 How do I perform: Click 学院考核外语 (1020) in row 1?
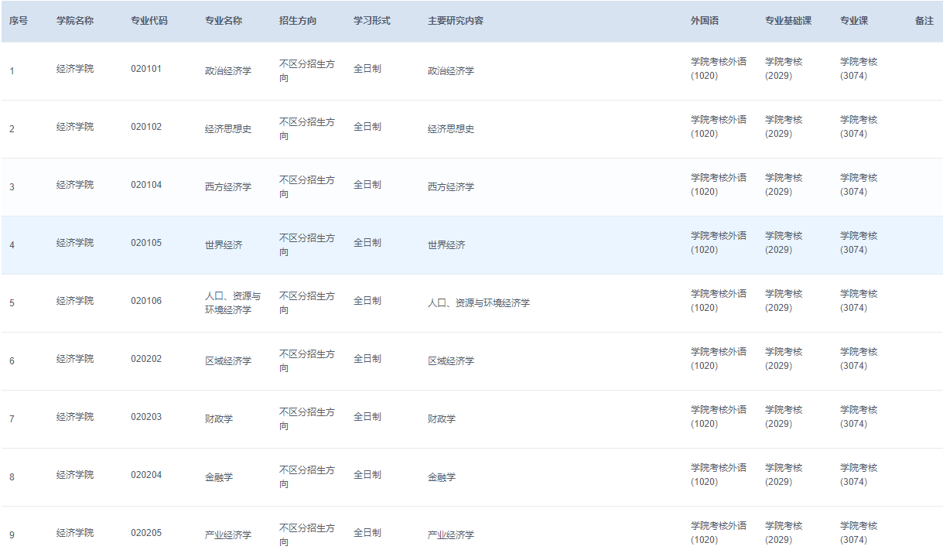point(718,69)
